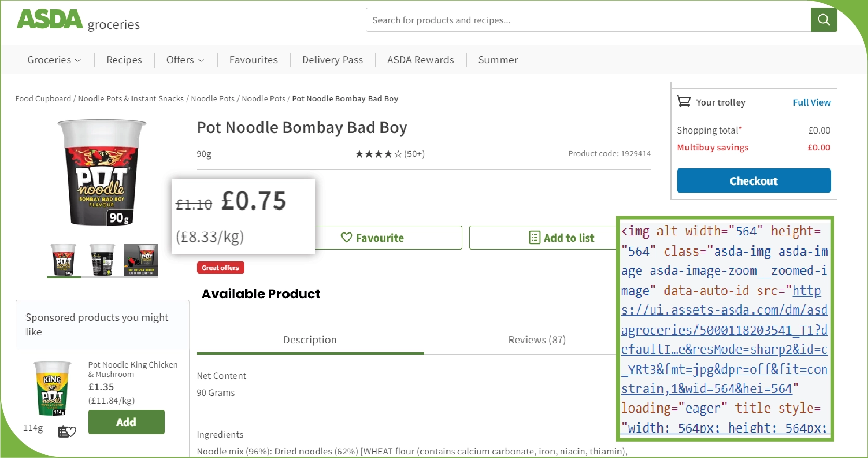Click the Multibuy savings label
Image resolution: width=868 pixels, height=458 pixels.
(713, 148)
